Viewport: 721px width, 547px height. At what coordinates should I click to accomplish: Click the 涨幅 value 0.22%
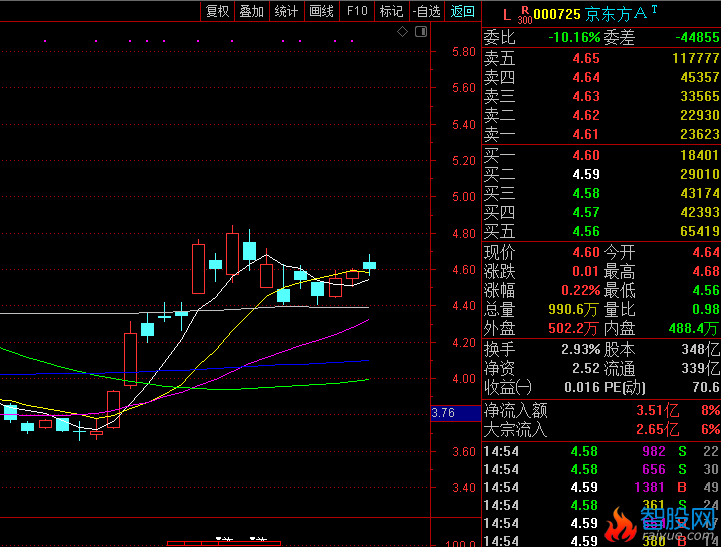point(580,290)
